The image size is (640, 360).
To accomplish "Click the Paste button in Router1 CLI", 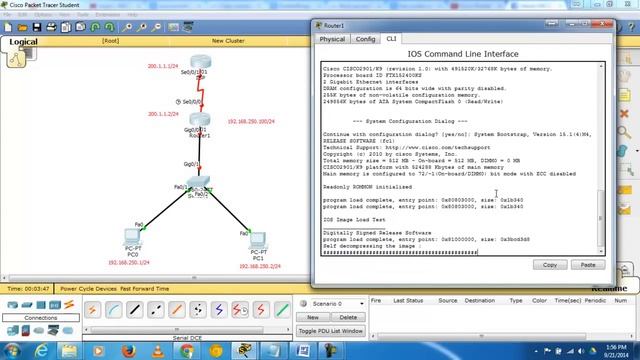I will click(x=588, y=265).
